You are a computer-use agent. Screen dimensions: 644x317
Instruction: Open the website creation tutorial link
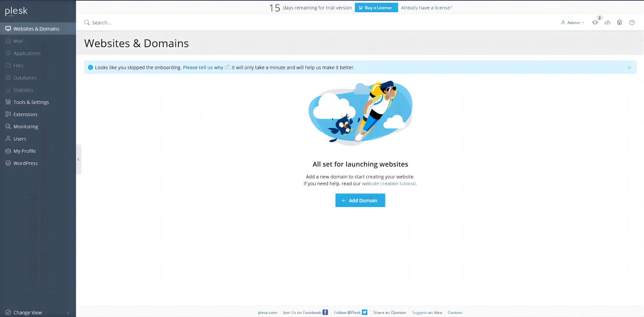click(x=389, y=183)
